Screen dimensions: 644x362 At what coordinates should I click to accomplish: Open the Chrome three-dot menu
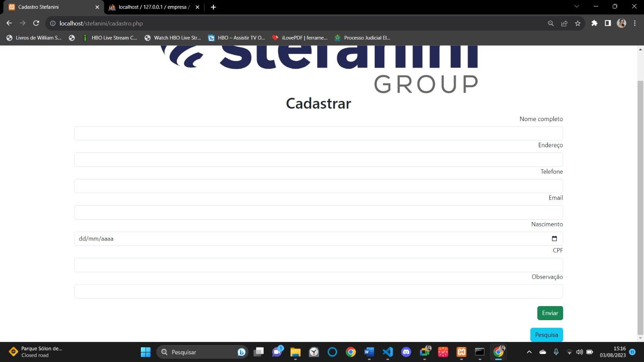pos(636,23)
